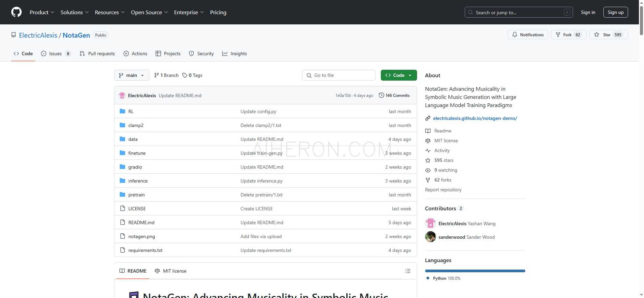644x298 pixels.
Task: Click the scale icon beside MIT license in About
Action: 428,141
